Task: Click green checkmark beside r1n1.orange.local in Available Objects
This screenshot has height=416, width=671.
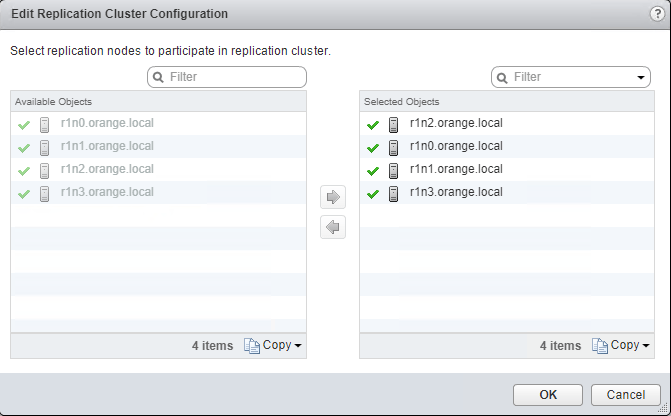Action: [x=24, y=147]
